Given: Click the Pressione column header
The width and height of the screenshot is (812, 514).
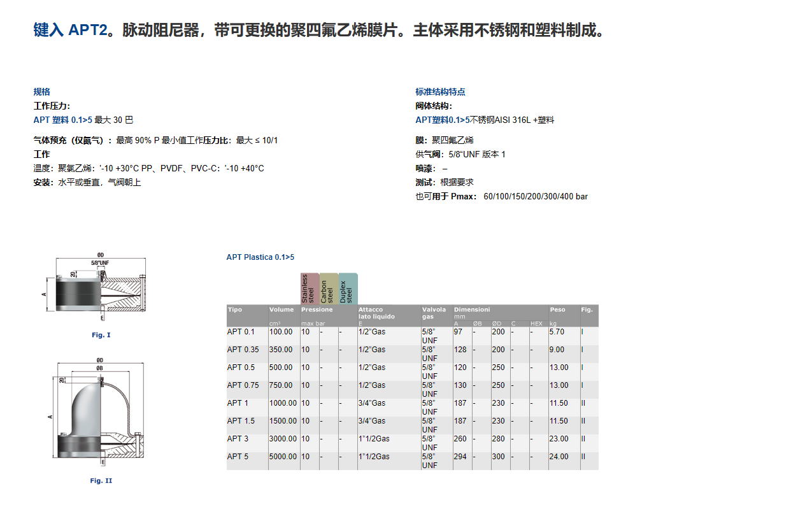Looking at the screenshot, I should (x=317, y=310).
